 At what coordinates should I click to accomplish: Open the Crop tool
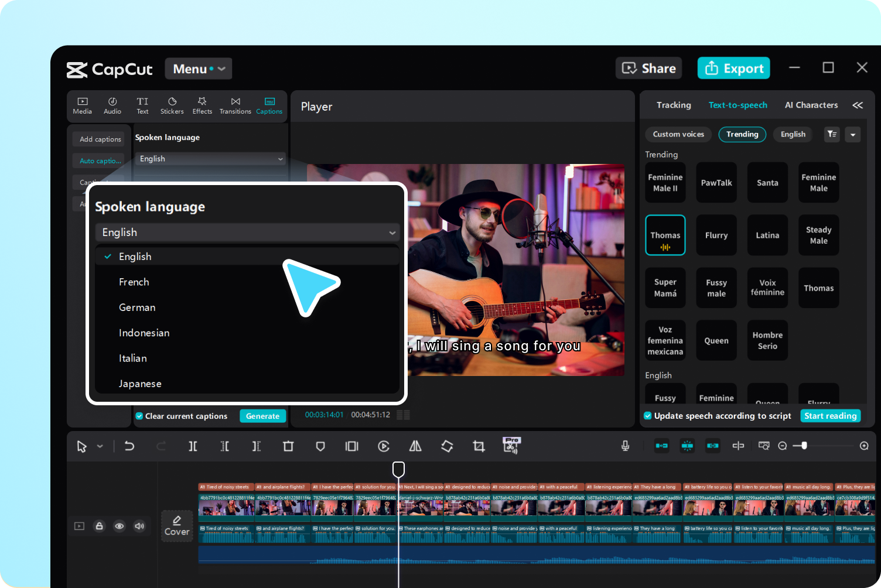tap(479, 446)
